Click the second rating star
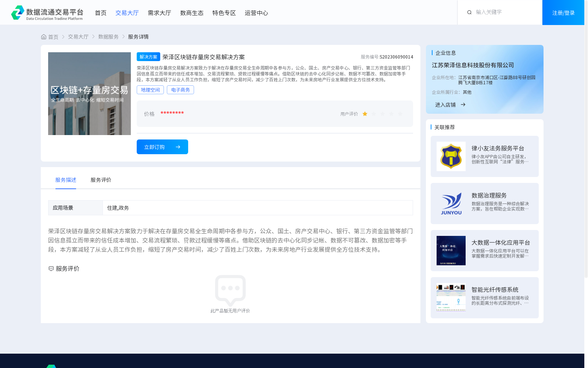This screenshot has height=368, width=588. tap(374, 114)
